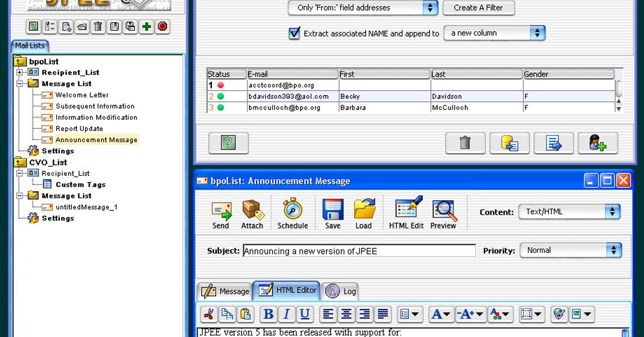
Task: Click the trash icon in the left toolbar
Action: pos(98,26)
